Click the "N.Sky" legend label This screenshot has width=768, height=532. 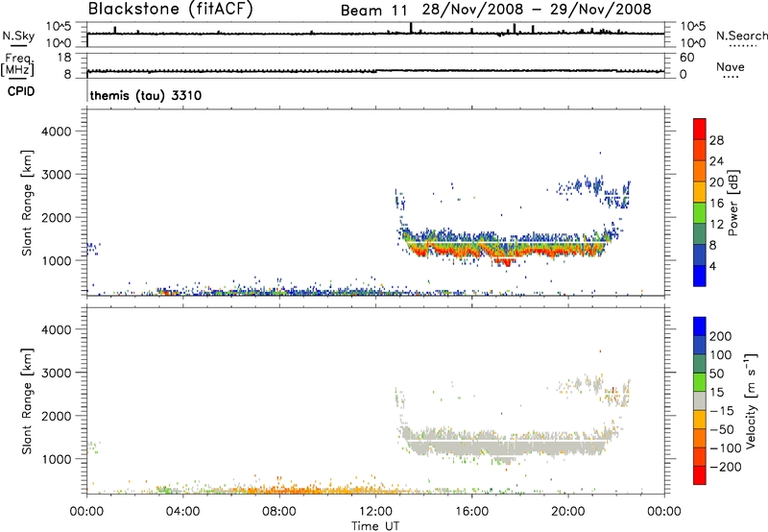click(18, 36)
